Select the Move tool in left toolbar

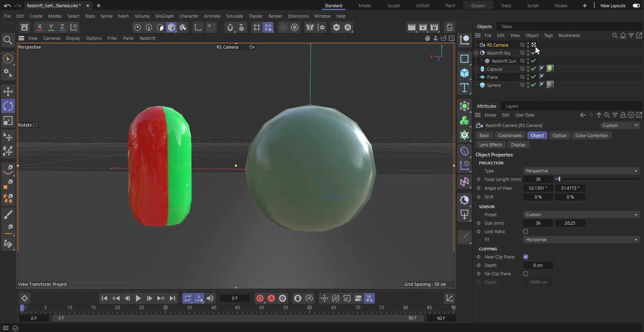pos(8,91)
